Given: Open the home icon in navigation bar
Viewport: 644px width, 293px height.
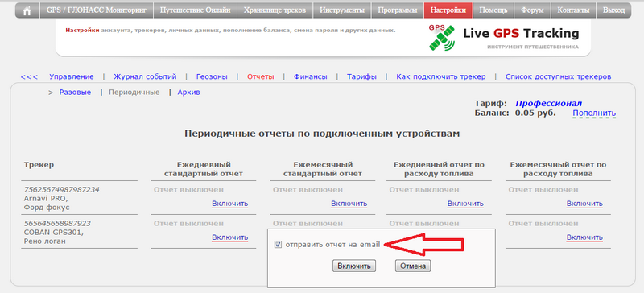Looking at the screenshot, I should (27, 10).
